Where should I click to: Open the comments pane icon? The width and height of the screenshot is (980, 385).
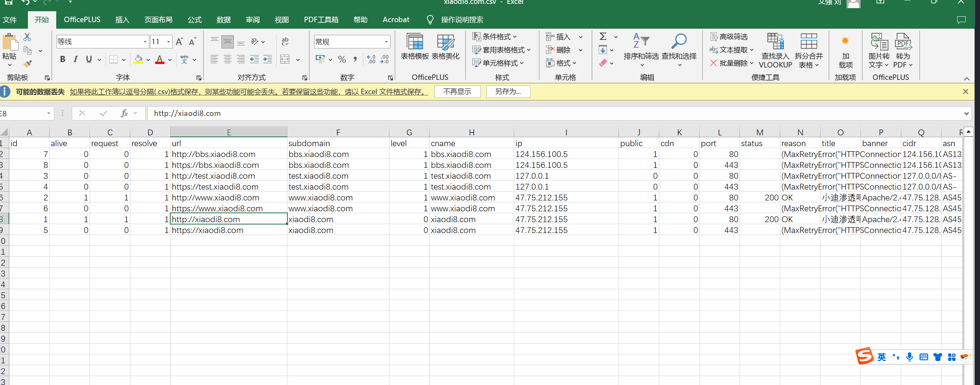click(x=961, y=20)
